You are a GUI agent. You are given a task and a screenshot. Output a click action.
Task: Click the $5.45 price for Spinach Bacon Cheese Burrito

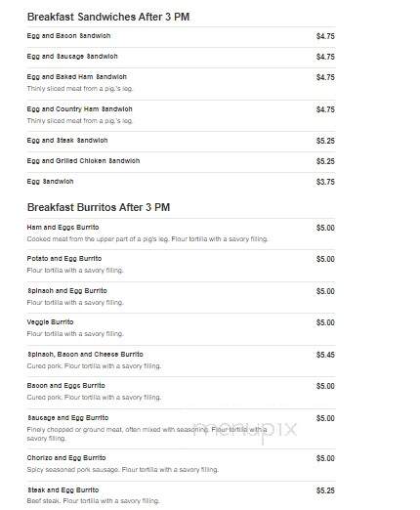pos(325,355)
